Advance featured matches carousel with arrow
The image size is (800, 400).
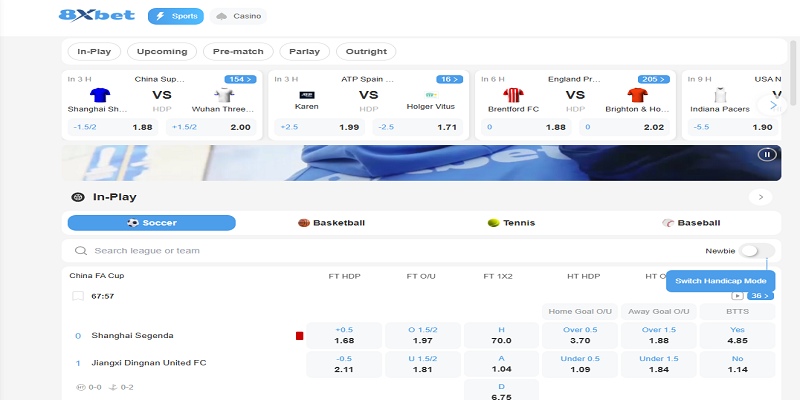773,105
